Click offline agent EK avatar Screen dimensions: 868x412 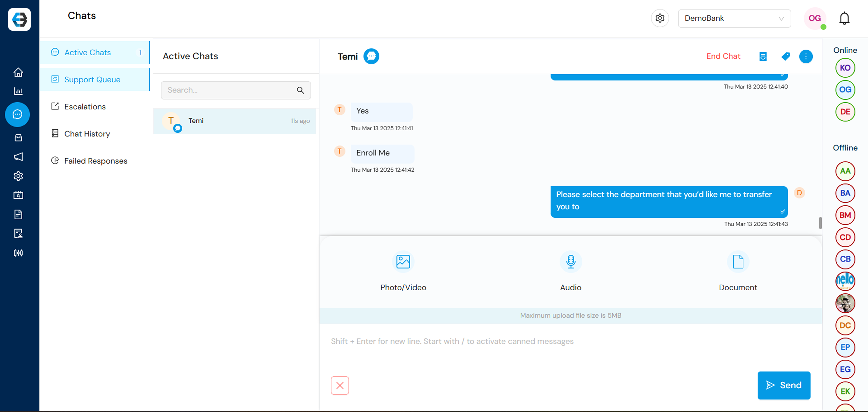[845, 392]
